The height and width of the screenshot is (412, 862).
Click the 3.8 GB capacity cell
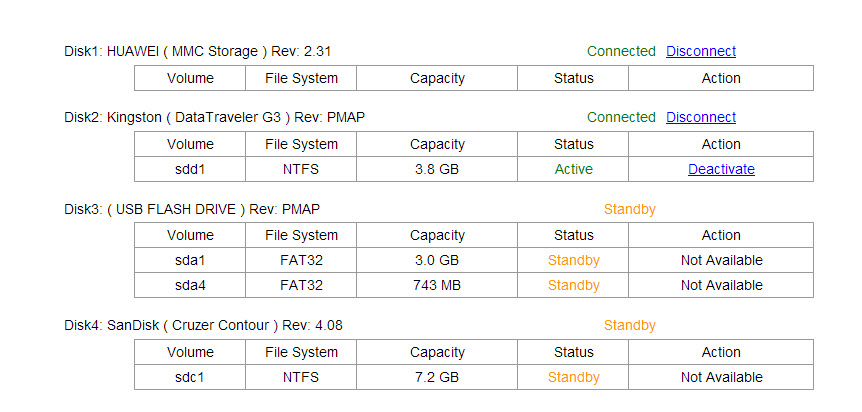click(x=437, y=169)
